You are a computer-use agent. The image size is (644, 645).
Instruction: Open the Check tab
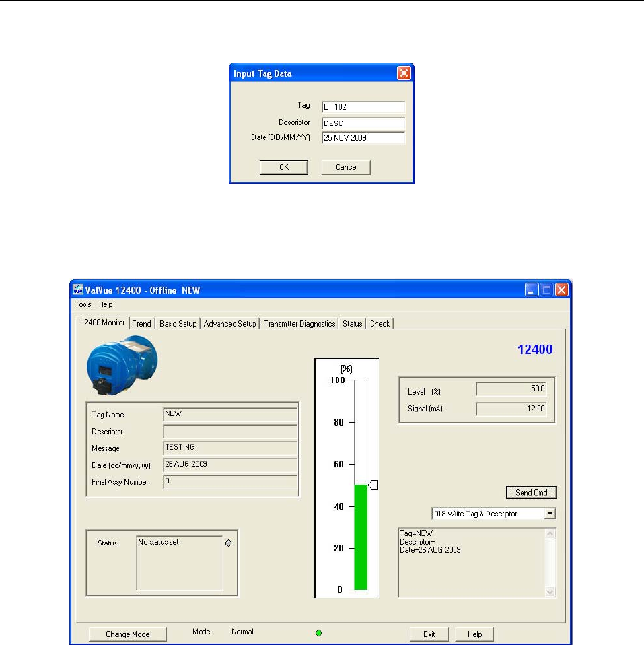click(x=380, y=324)
